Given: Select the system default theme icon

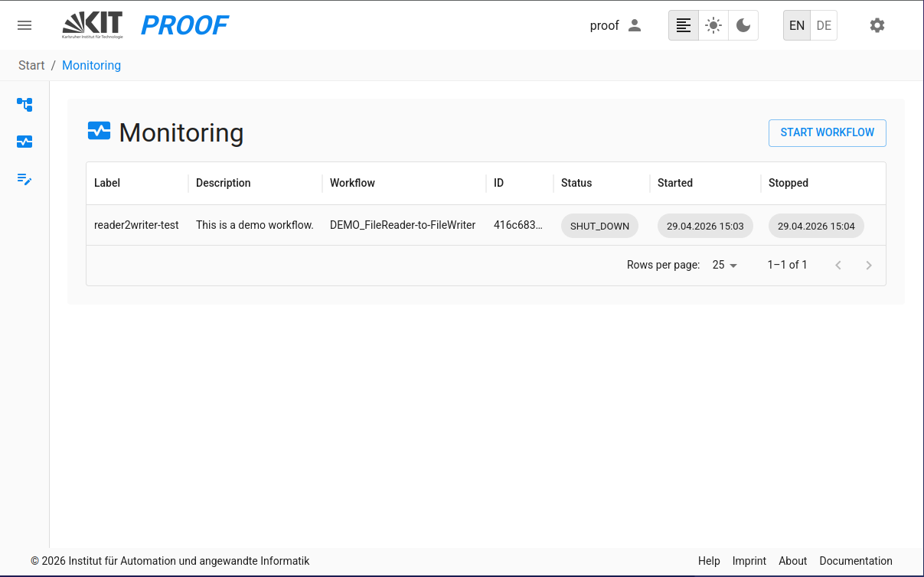Looking at the screenshot, I should click(x=684, y=25).
